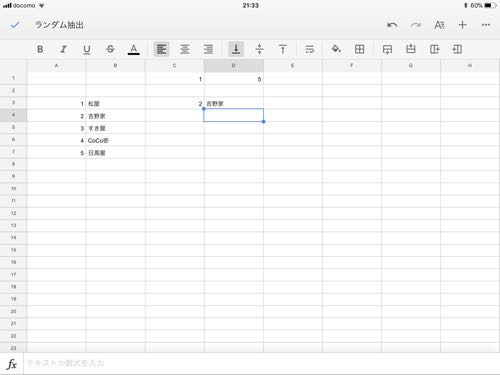Select cell containing 松屋
Image resolution: width=500 pixels, height=375 pixels.
(x=115, y=103)
